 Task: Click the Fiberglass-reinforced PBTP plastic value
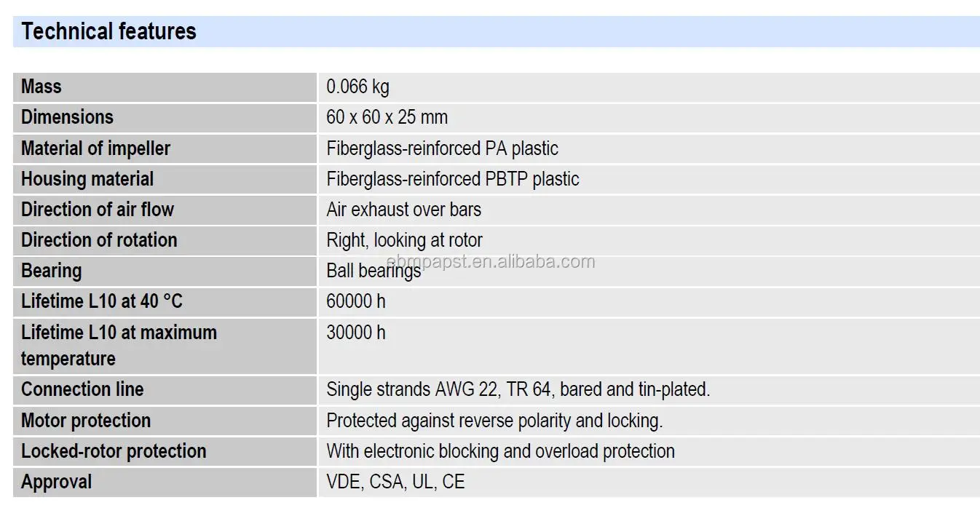coord(452,179)
